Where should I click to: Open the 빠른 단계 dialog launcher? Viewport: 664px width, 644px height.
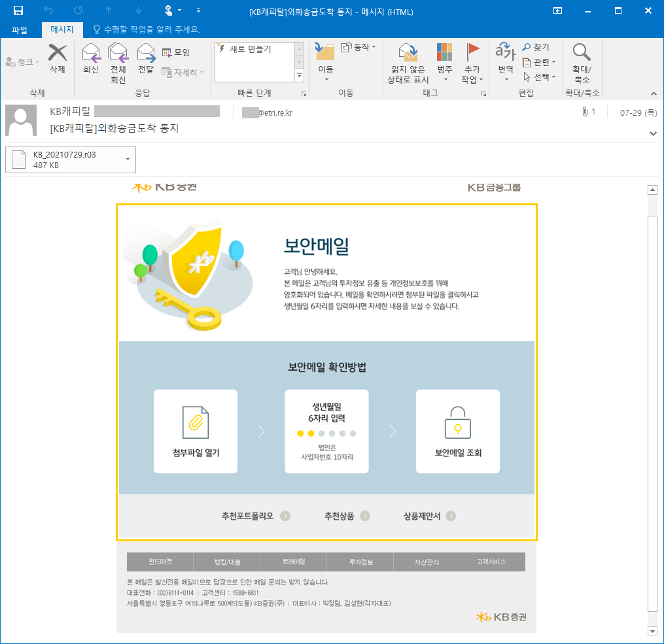(304, 93)
